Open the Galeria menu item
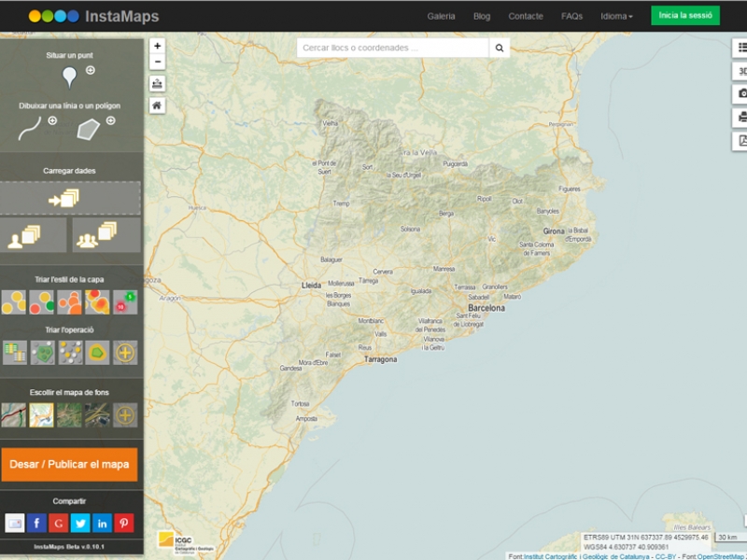747x560 pixels. point(441,16)
